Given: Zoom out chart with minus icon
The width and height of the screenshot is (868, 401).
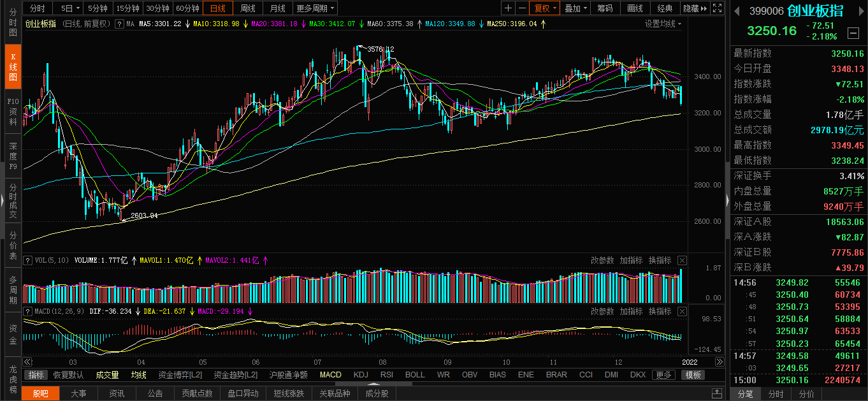Looking at the screenshot, I should click(x=522, y=8).
